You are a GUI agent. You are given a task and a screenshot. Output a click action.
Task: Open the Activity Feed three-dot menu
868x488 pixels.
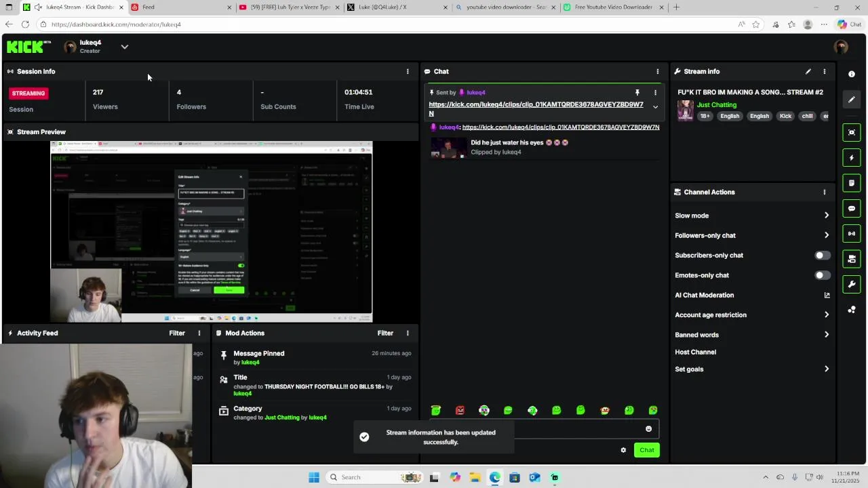coord(199,333)
